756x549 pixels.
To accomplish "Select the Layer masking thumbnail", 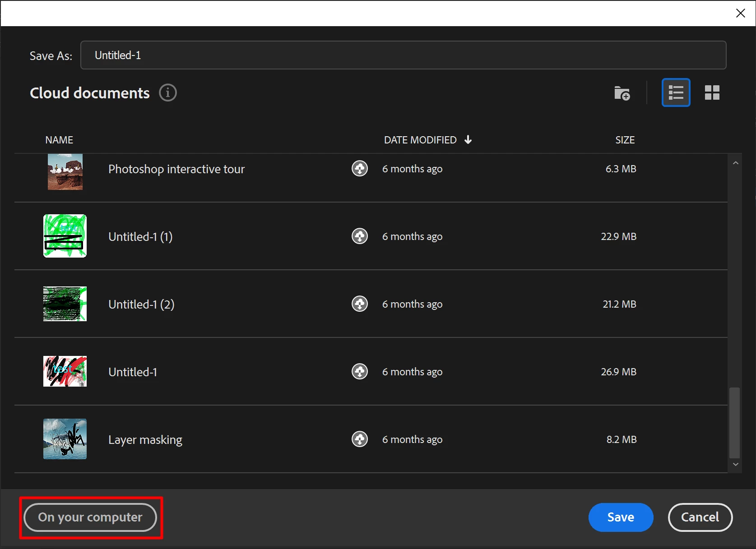I will click(x=65, y=439).
